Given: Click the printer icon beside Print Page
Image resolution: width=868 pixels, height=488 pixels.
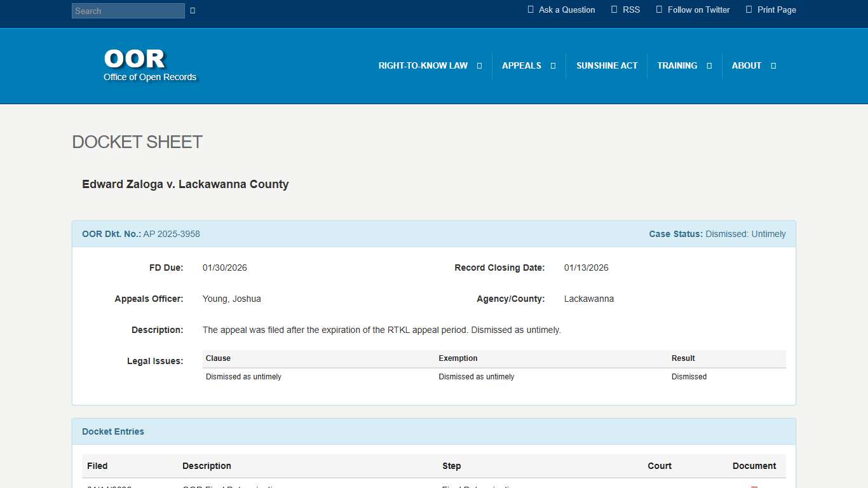Looking at the screenshot, I should click(749, 10).
